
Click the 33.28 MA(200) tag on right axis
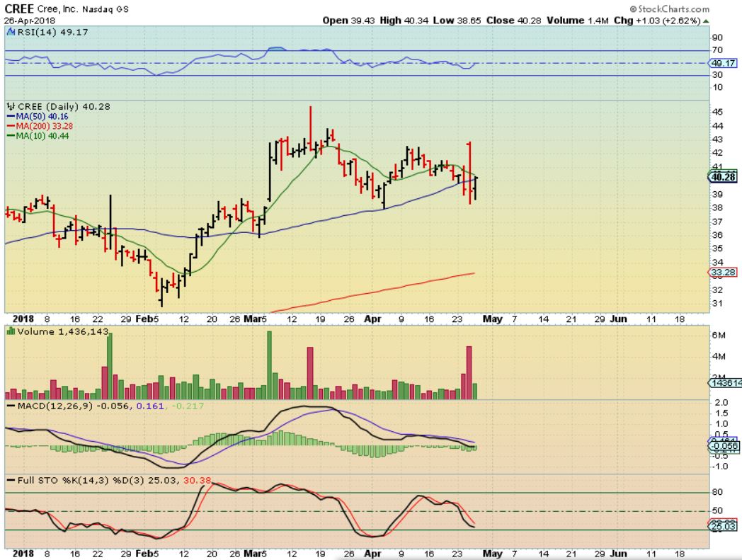tap(723, 272)
